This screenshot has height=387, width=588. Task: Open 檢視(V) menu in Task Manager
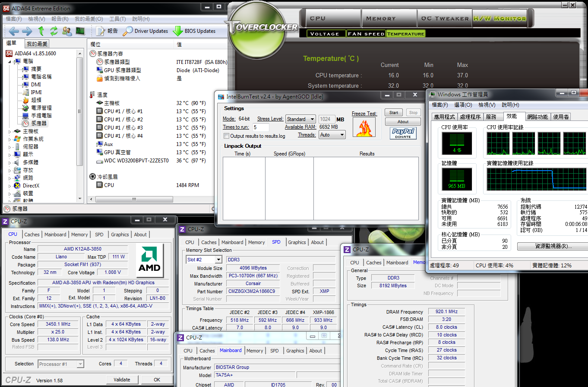[487, 105]
